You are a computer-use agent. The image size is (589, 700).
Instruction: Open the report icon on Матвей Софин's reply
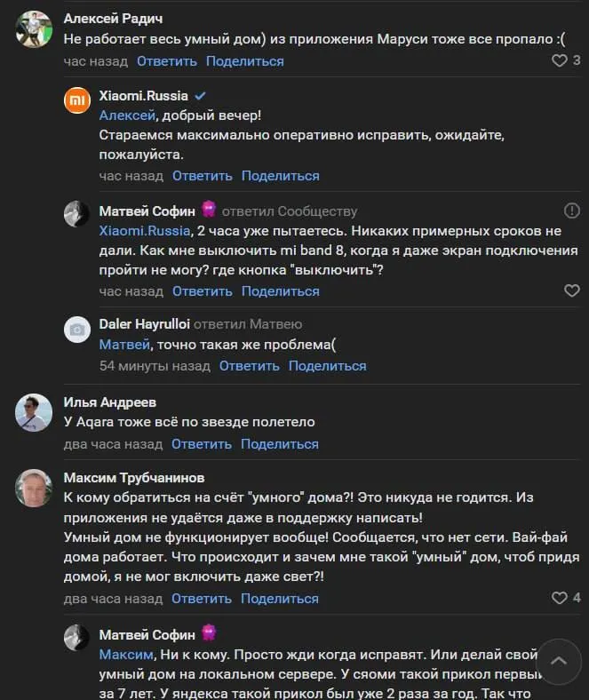point(572,211)
